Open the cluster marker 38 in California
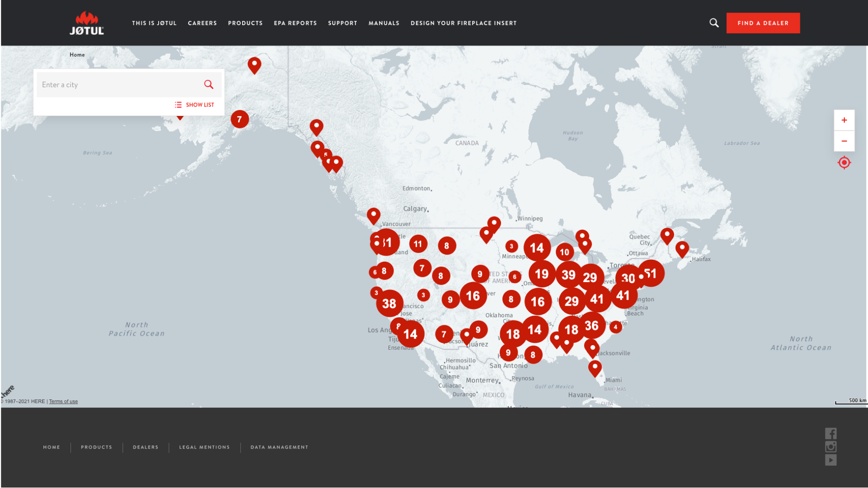The image size is (868, 488). click(x=389, y=303)
